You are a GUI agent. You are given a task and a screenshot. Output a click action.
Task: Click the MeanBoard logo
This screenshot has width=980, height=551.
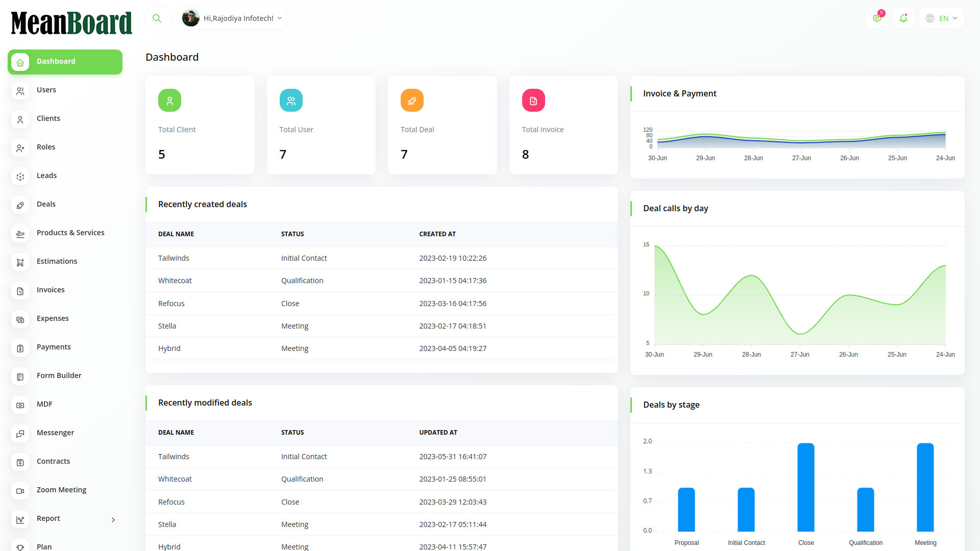click(x=71, y=23)
